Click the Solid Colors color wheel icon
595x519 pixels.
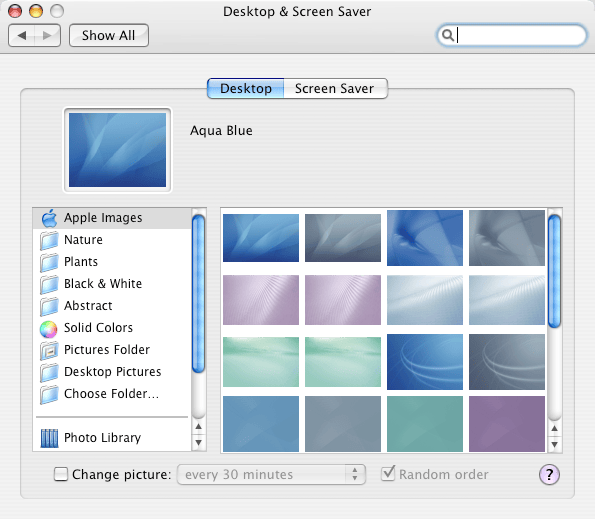point(49,329)
